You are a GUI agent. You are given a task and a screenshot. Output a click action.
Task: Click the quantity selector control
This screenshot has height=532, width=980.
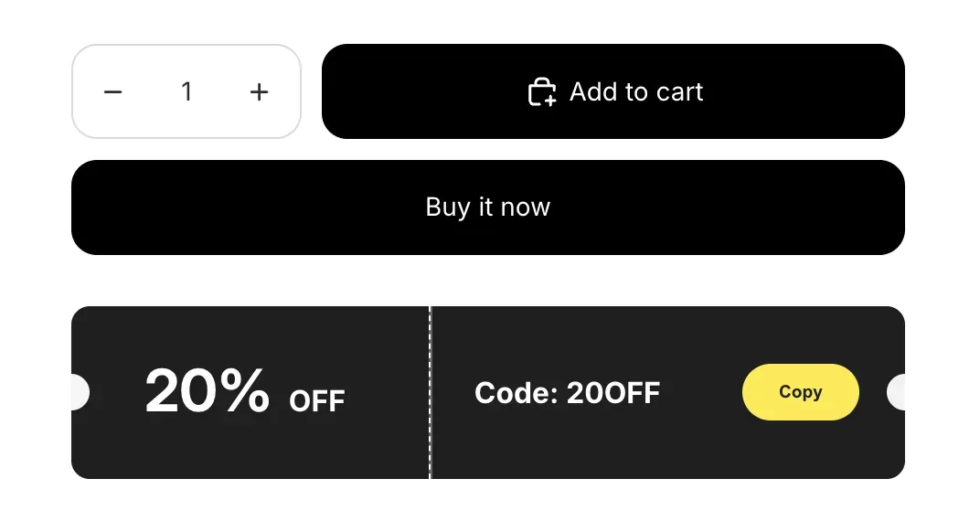186,91
